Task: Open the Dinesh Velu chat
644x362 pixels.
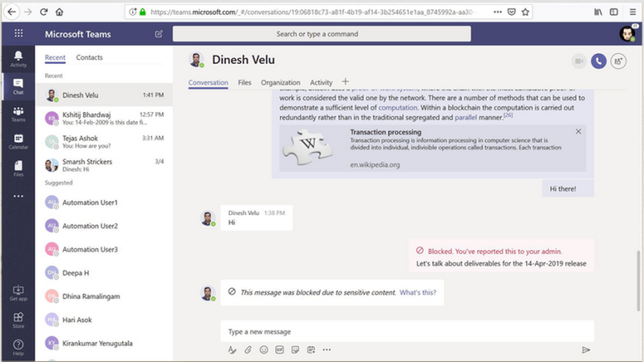Action: (104, 95)
